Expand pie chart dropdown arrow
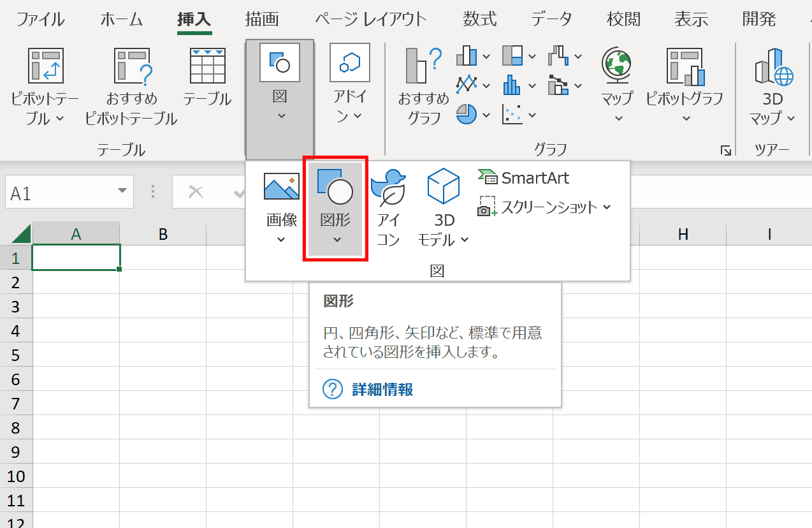 486,115
